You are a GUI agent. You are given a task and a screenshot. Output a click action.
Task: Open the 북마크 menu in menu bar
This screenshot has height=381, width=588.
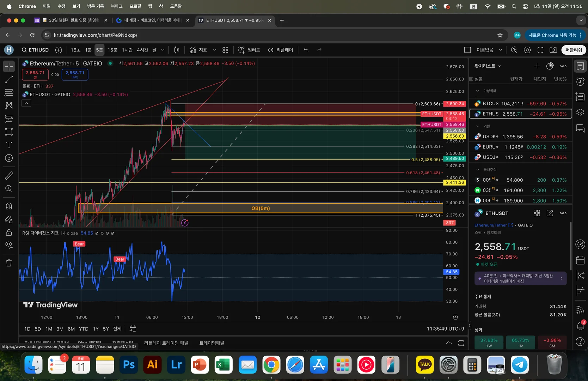(x=116, y=6)
